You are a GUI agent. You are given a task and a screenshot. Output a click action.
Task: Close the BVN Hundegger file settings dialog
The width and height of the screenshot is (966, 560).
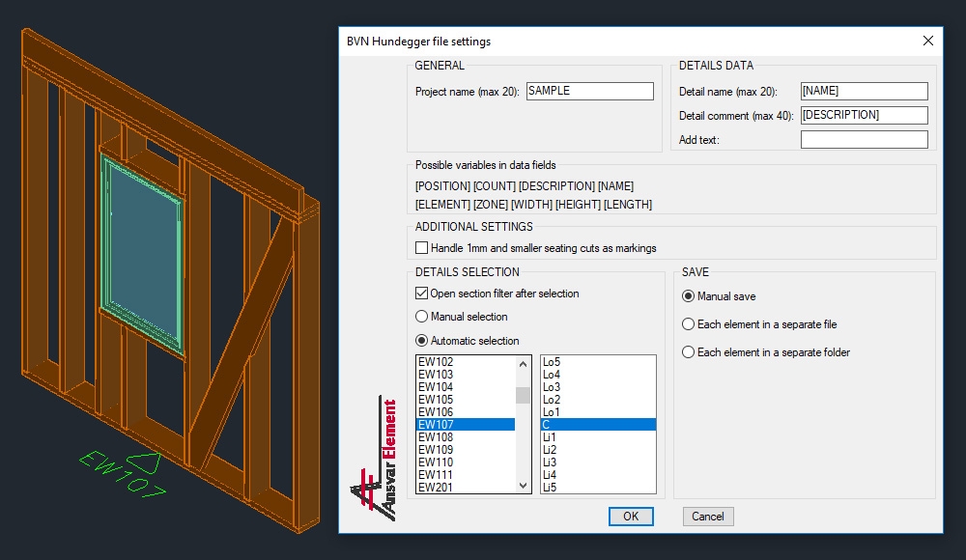tap(927, 41)
